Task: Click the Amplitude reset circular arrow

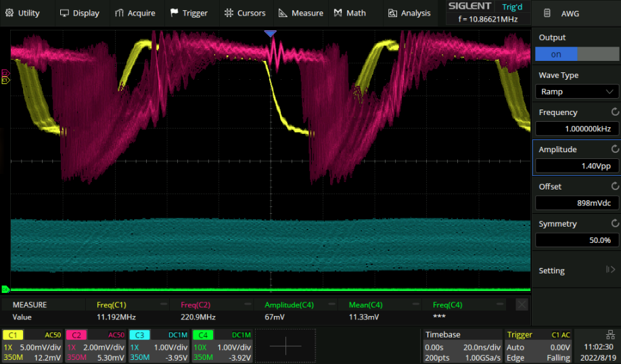Action: pos(614,149)
